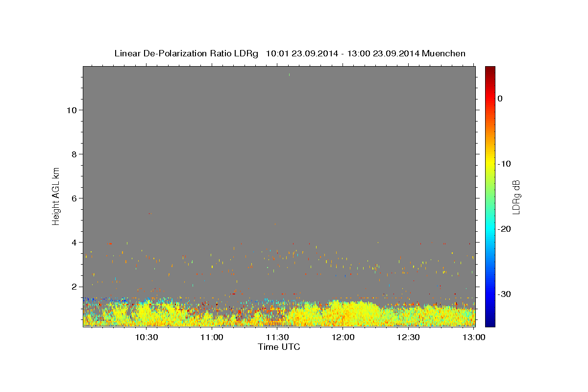This screenshot has width=588, height=392.
Task: Click the plot title 'Linear De-Polarization Ratio LDRg'
Action: (x=186, y=53)
